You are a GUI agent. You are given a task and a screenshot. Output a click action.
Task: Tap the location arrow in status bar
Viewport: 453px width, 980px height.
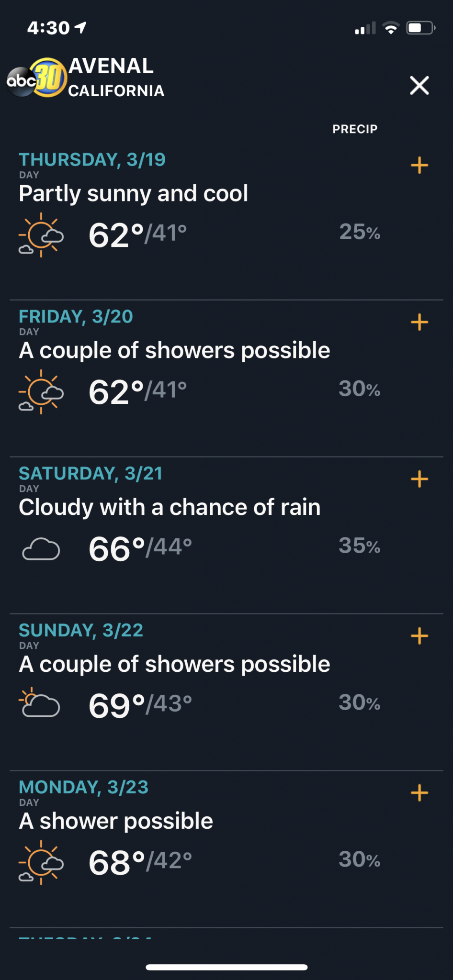[x=81, y=28]
